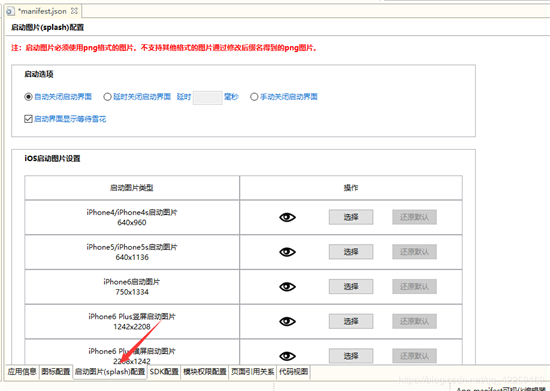Select auto-close splash screen radio option
550x391 pixels.
click(x=28, y=97)
